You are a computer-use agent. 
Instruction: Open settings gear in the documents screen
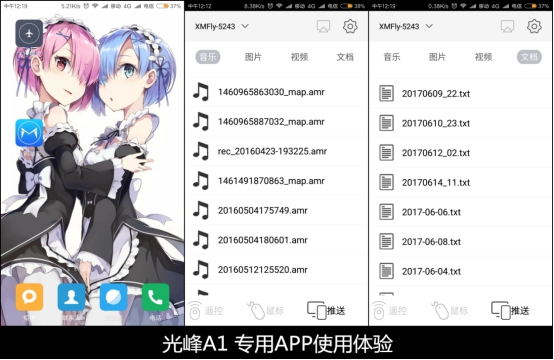coord(534,26)
